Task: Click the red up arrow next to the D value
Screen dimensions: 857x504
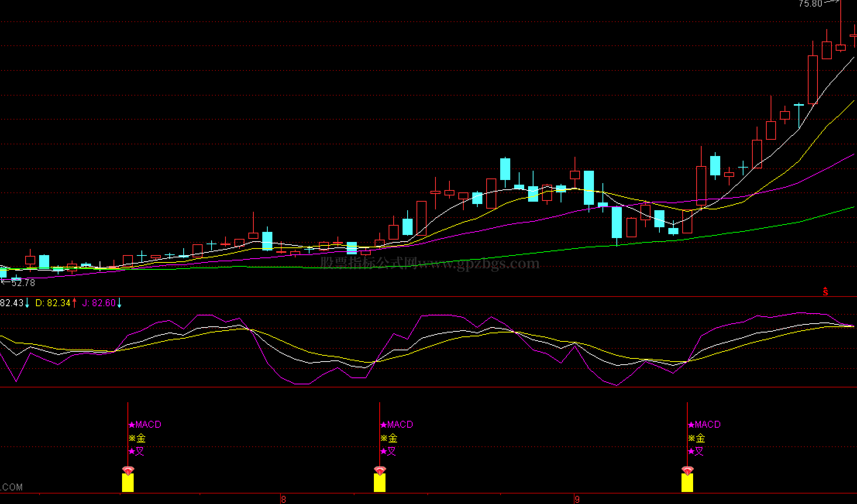Action: 74,303
